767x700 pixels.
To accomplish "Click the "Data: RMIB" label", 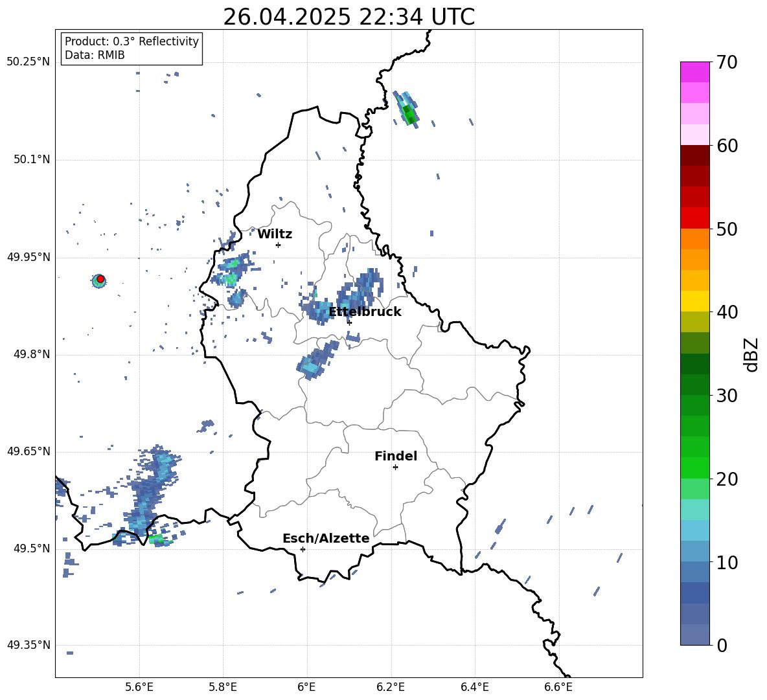I will (x=95, y=55).
